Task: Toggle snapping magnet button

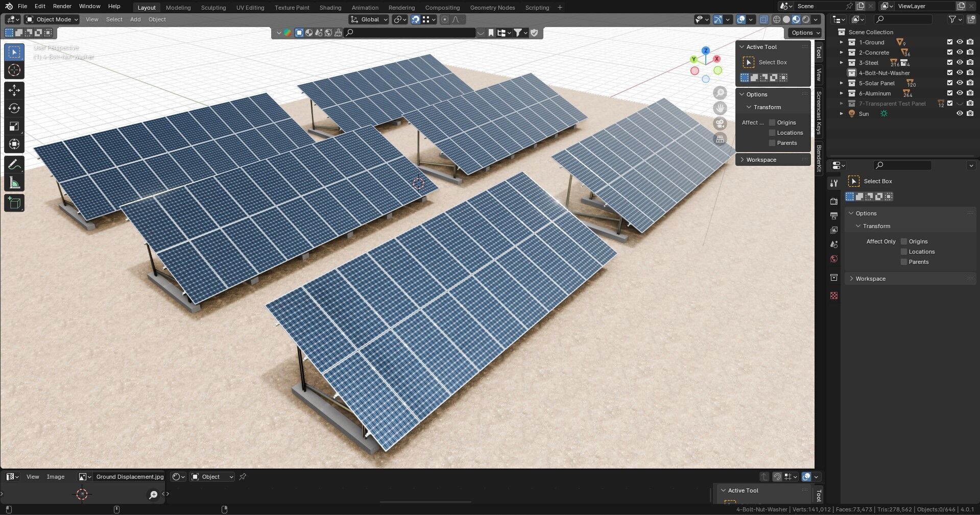Action: coord(416,19)
